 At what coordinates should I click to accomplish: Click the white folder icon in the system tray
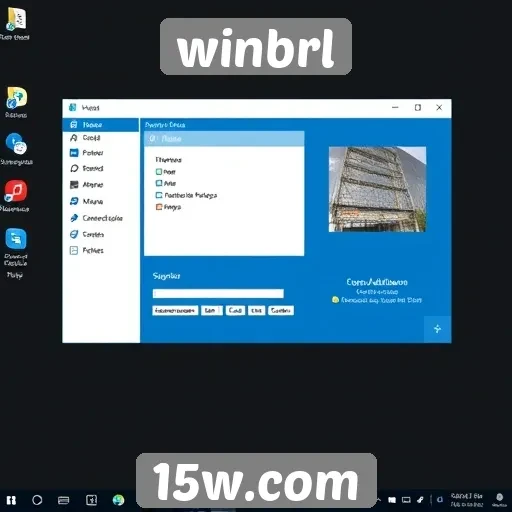[x=392, y=500]
